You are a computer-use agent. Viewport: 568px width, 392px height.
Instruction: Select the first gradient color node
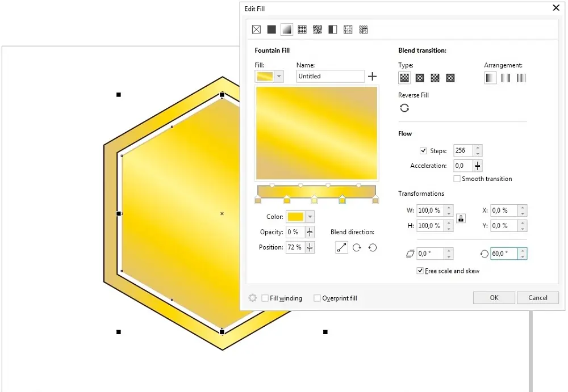(x=258, y=200)
